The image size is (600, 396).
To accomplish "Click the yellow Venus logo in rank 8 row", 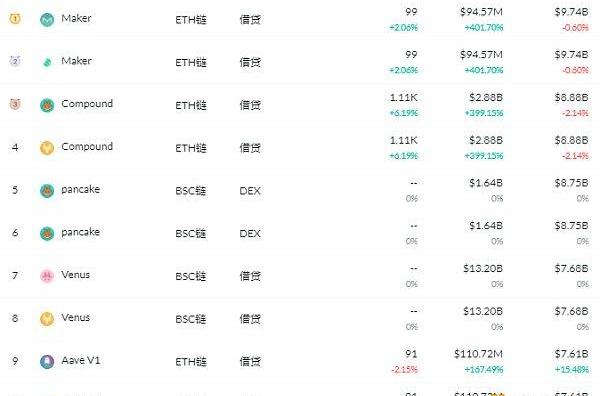I will click(47, 319).
